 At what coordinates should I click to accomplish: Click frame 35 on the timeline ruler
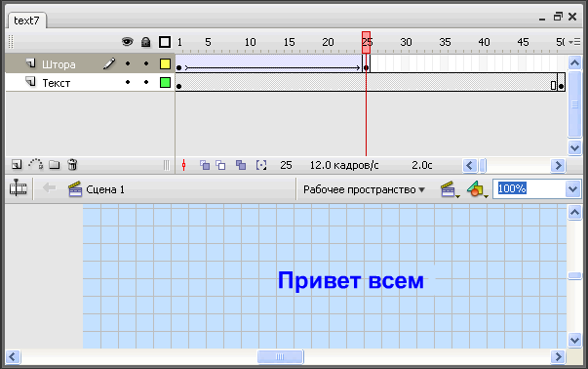[x=445, y=42]
